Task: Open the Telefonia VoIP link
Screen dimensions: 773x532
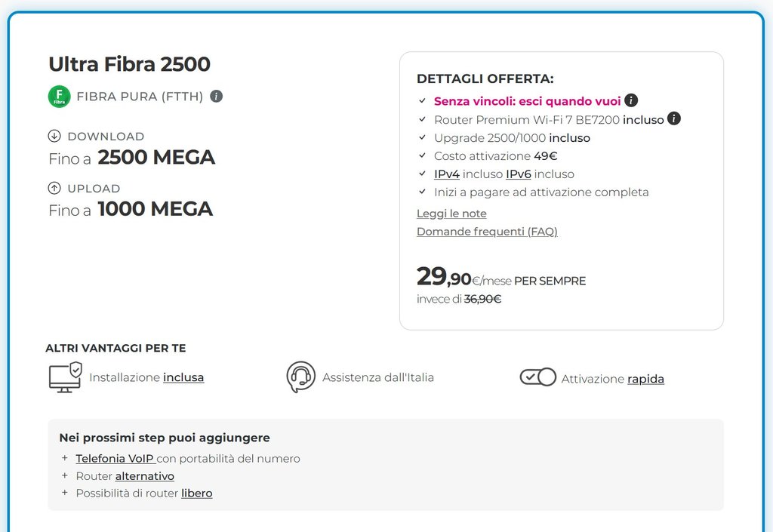Action: pyautogui.click(x=115, y=458)
